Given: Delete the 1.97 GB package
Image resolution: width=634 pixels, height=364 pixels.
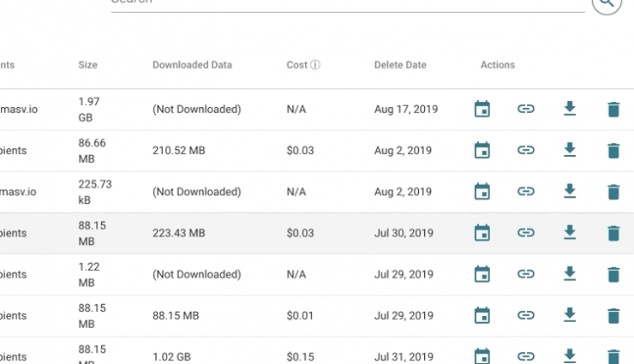Looking at the screenshot, I should (613, 109).
